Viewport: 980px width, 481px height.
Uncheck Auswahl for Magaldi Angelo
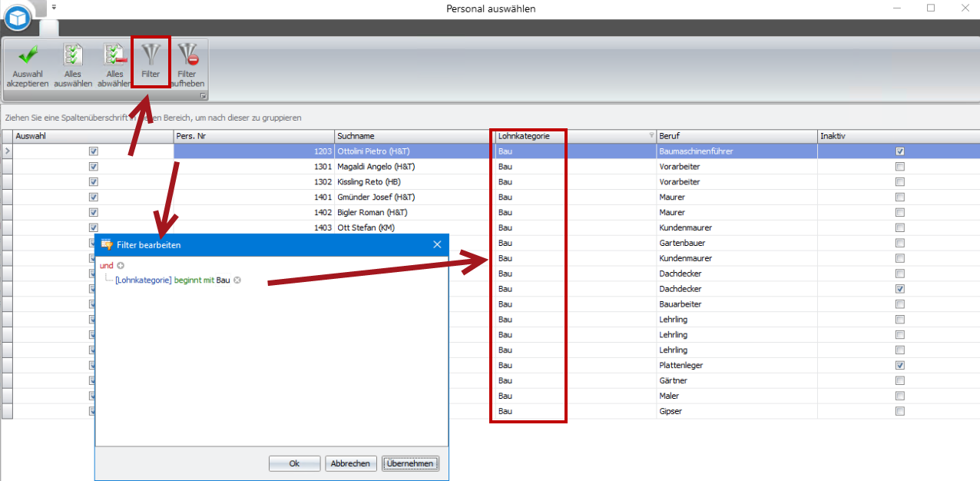click(93, 167)
